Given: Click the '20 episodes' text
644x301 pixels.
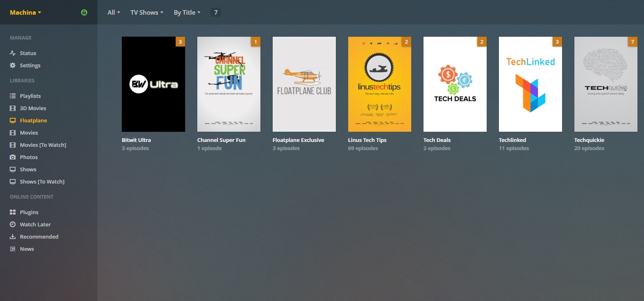Looking at the screenshot, I should point(589,148).
